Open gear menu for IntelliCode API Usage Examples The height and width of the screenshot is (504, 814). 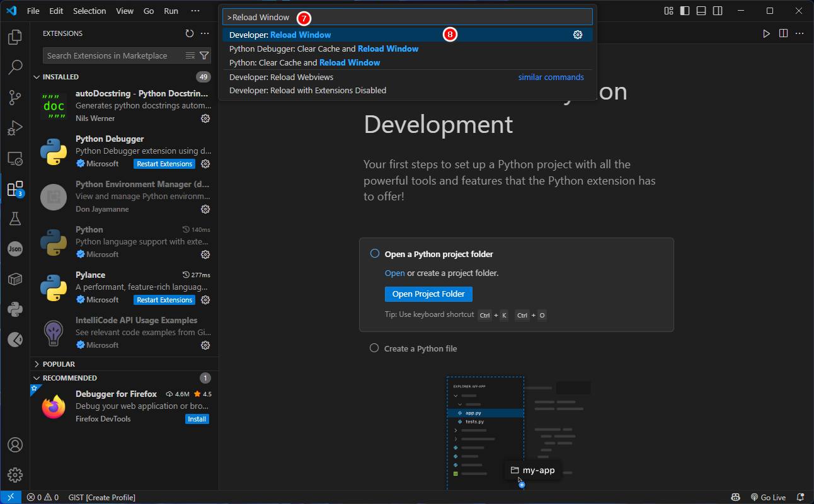[205, 345]
